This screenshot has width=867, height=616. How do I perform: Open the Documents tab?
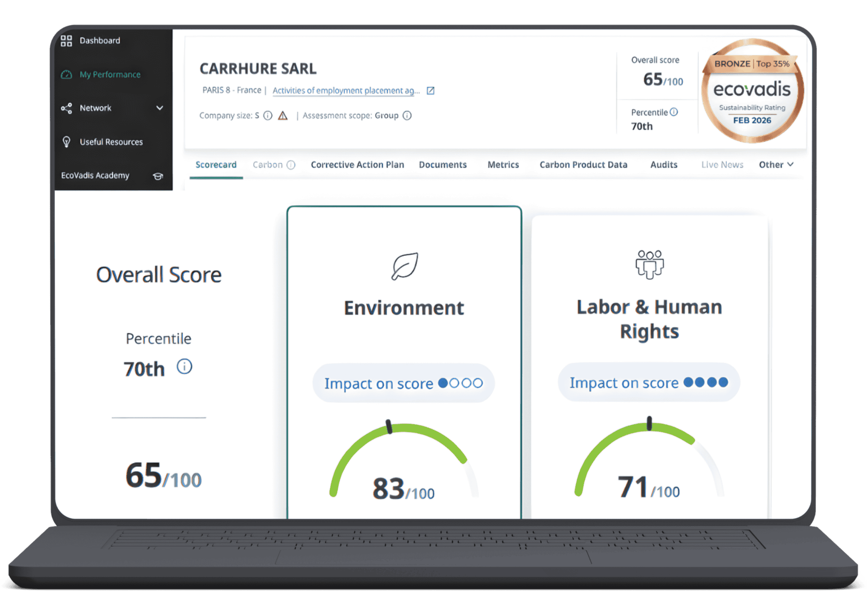pyautogui.click(x=443, y=165)
